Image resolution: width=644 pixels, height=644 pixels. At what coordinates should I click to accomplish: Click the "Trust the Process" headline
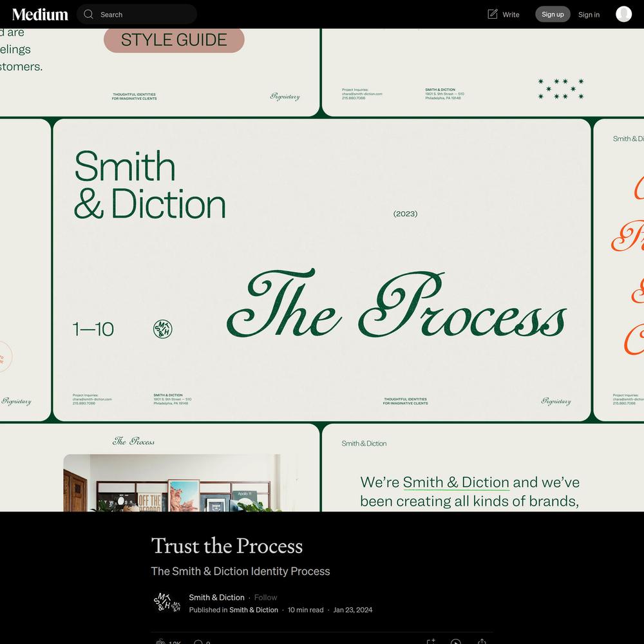pos(227,546)
